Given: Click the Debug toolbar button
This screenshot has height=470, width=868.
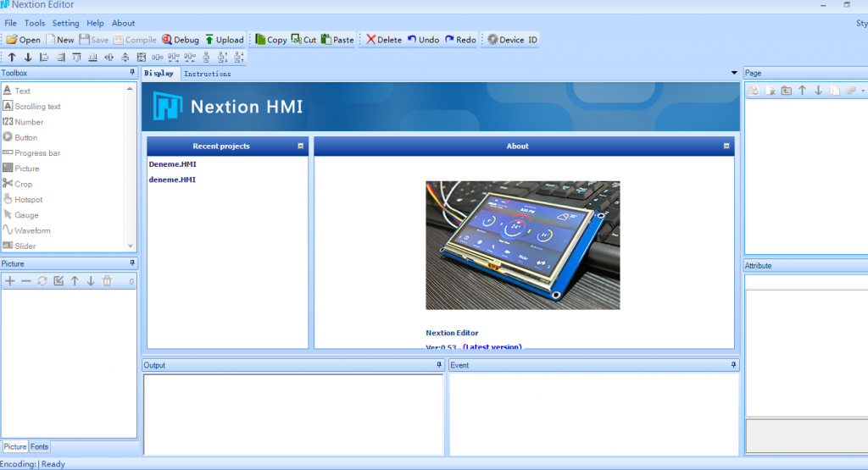Looking at the screenshot, I should (x=181, y=40).
